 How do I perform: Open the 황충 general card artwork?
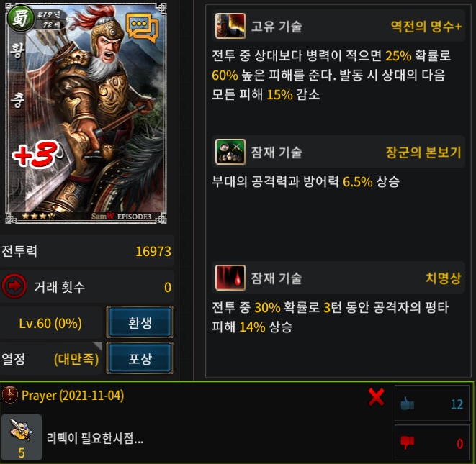(x=86, y=114)
